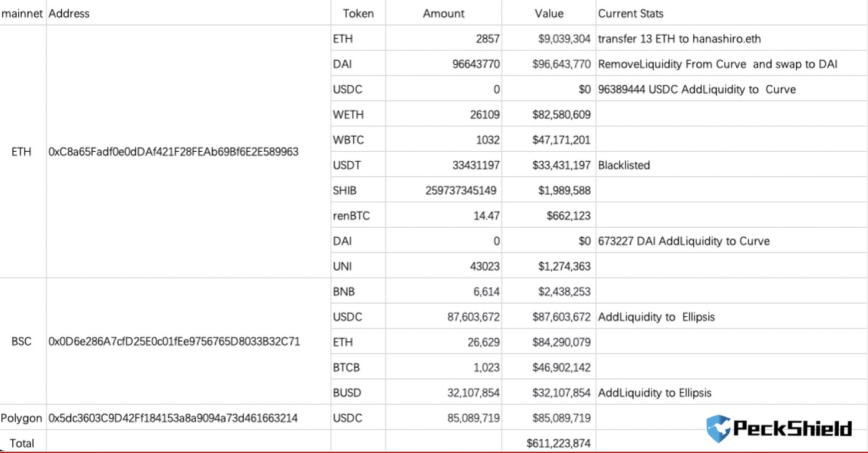The height and width of the screenshot is (453, 868).
Task: Click the BTCB token cell
Action: point(347,368)
